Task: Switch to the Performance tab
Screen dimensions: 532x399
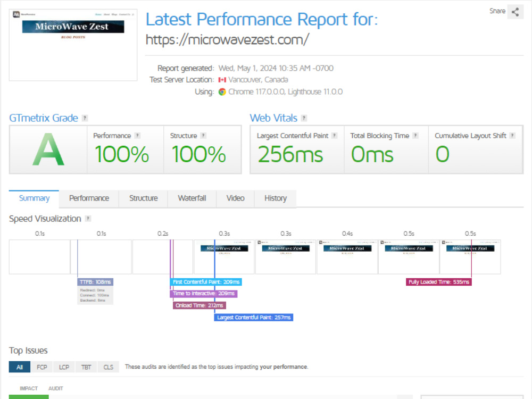Action: (x=89, y=198)
